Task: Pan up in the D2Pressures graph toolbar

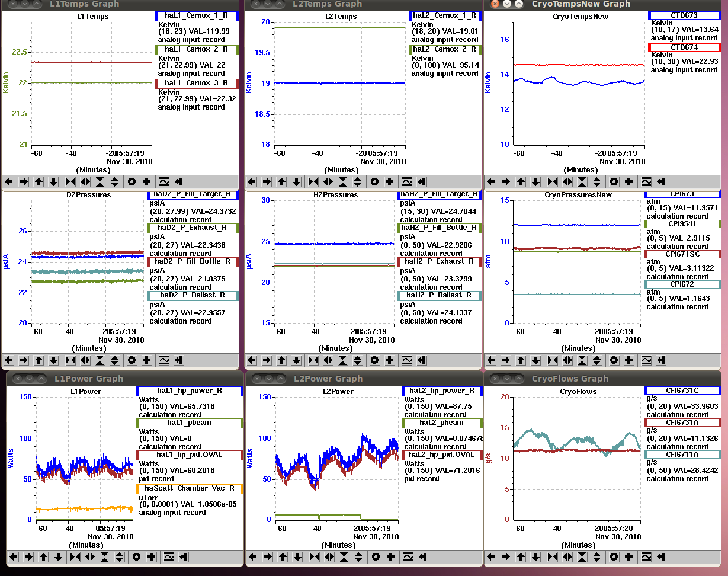Action: 39,360
